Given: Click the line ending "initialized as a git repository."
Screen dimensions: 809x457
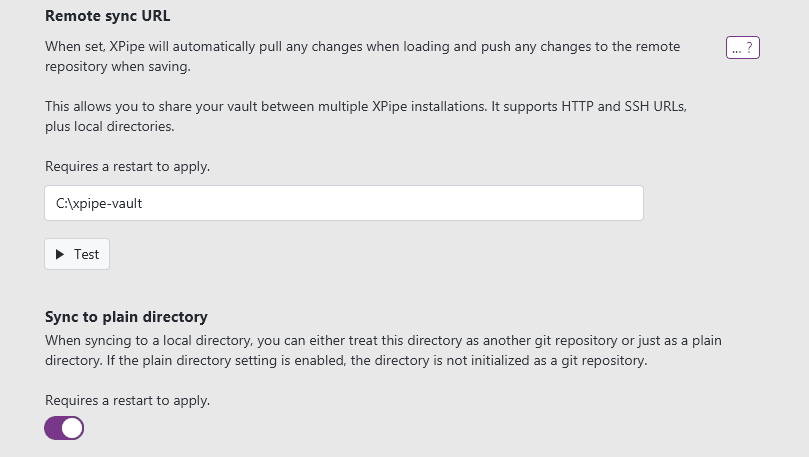Looking at the screenshot, I should click(x=346, y=361).
